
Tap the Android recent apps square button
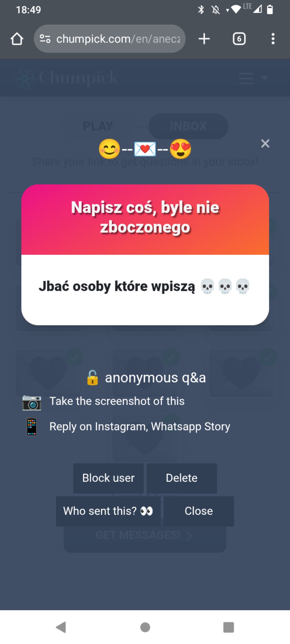[x=228, y=627]
